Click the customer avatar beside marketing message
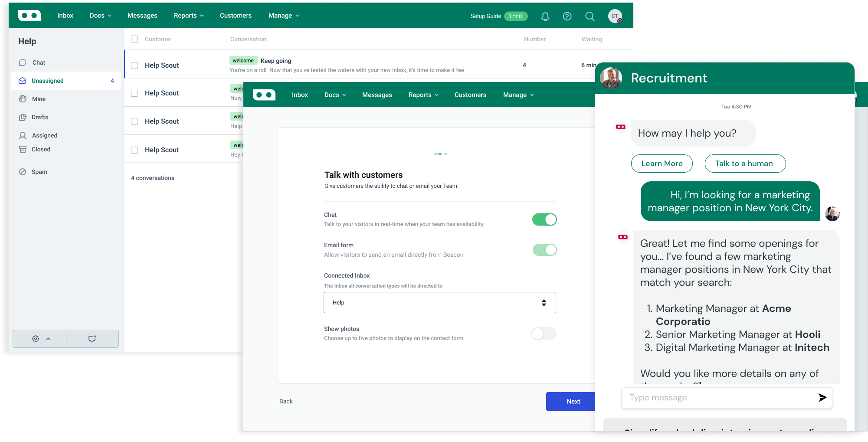The width and height of the screenshot is (868, 442). pyautogui.click(x=832, y=213)
